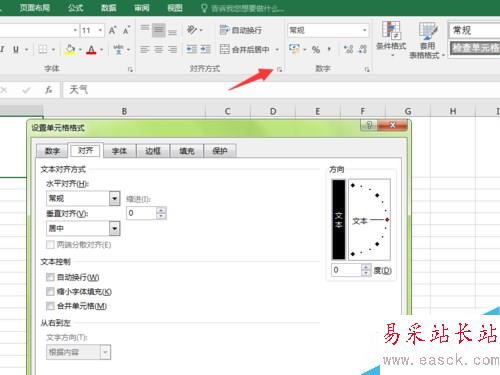Select column H header
This screenshot has width=500, height=375.
(453, 111)
